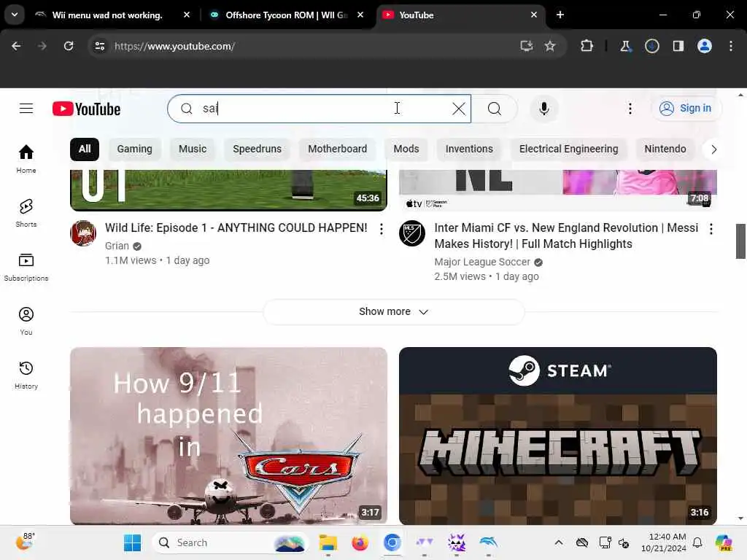This screenshot has height=560, width=747.
Task: Close the Wii menu wad tab
Action: [187, 15]
